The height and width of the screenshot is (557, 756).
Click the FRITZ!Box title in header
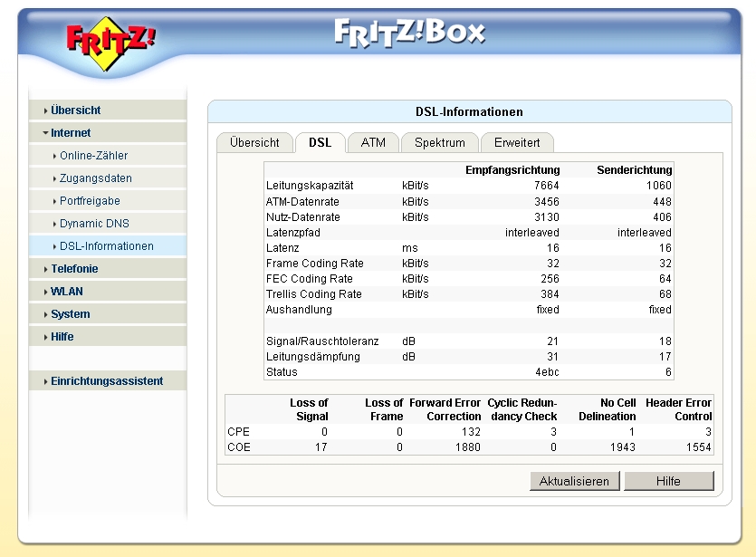point(410,33)
